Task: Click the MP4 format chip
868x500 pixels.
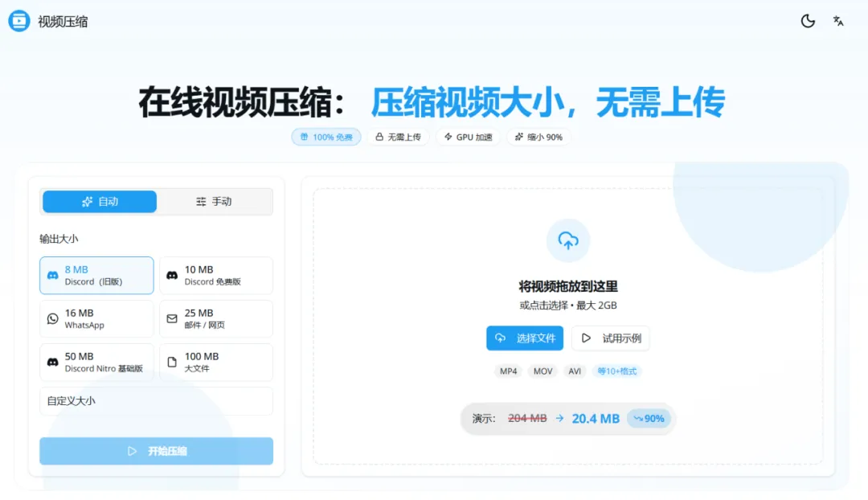Action: 508,371
